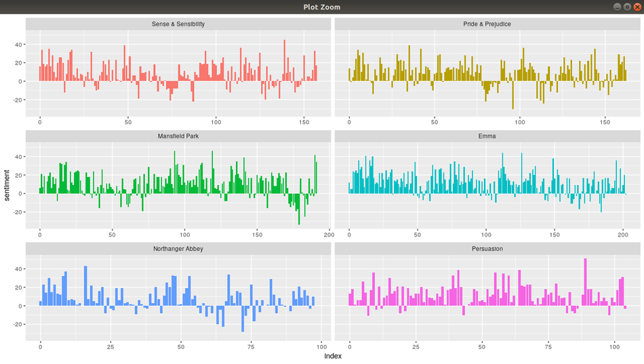This screenshot has width=644, height=364.
Task: Click the Index x-axis label
Action: [333, 357]
